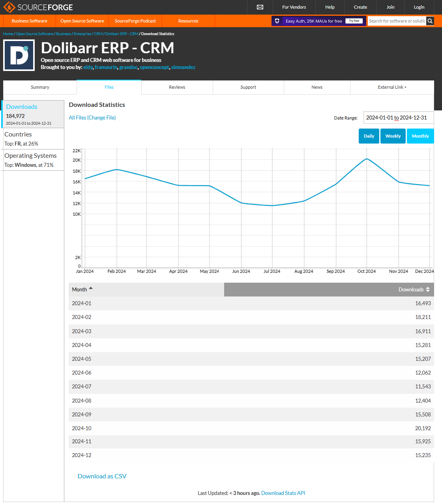
Task: Open Business Software menu
Action: [30, 21]
